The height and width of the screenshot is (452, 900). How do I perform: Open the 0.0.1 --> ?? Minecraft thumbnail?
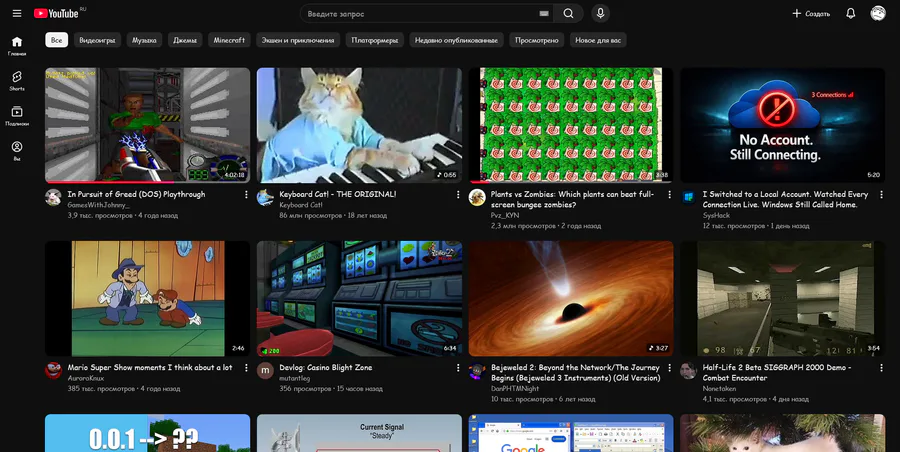click(148, 433)
